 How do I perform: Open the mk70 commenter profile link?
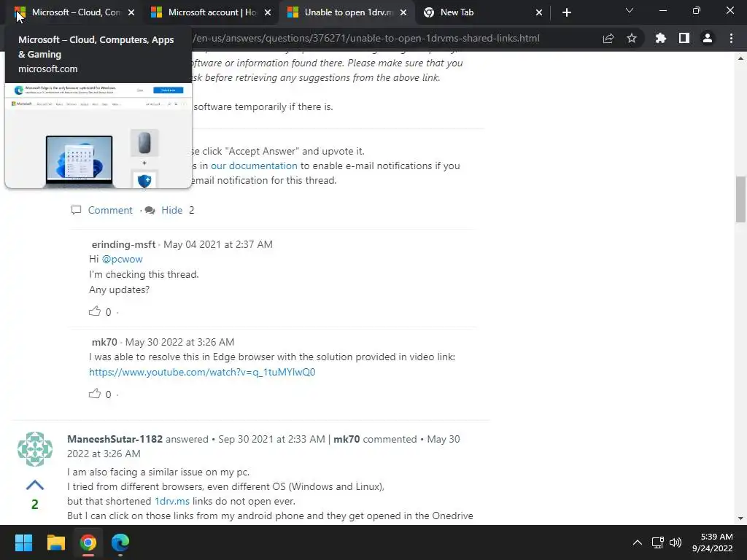coord(104,342)
